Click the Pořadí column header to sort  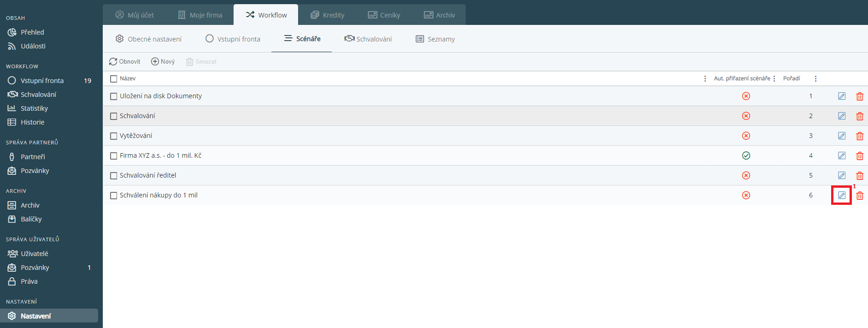coord(792,79)
